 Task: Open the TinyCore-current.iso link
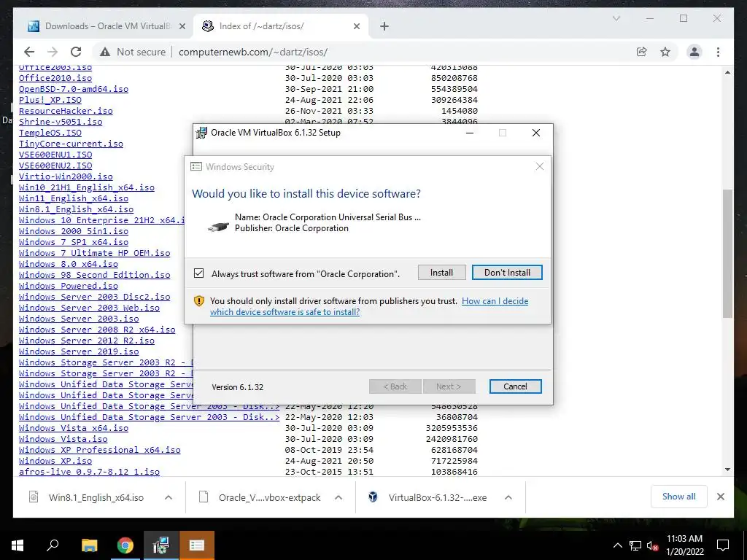71,144
